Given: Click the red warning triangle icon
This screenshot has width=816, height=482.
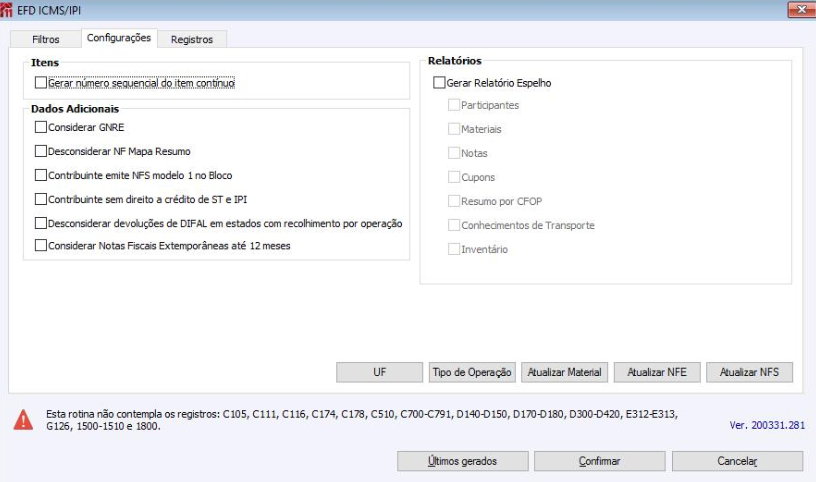Looking at the screenshot, I should click(22, 420).
